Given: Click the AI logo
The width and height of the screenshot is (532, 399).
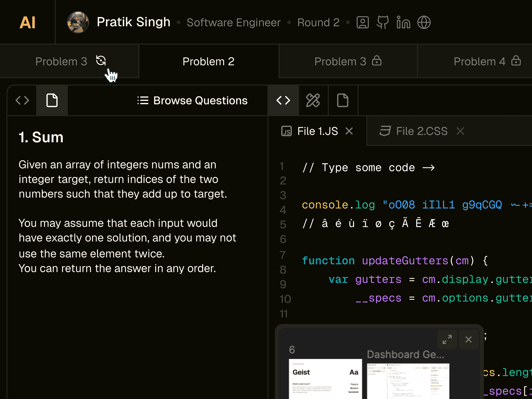Looking at the screenshot, I should [x=27, y=22].
